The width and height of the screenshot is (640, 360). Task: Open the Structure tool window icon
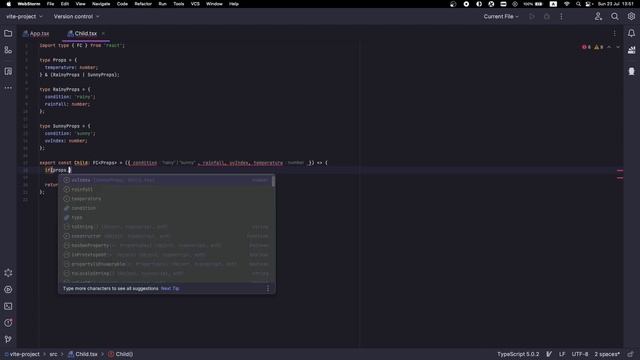click(x=8, y=71)
